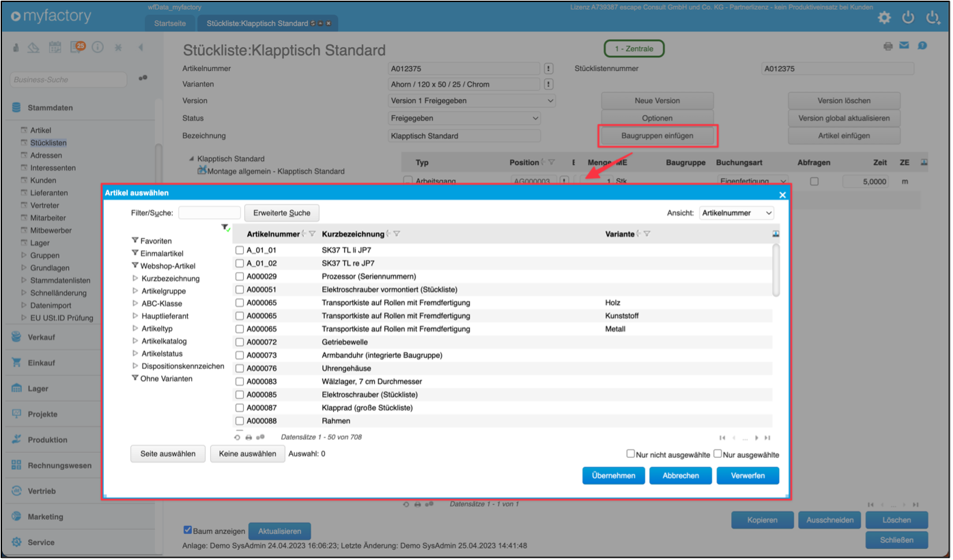Viewport: 953px width, 560px height.
Task: Click the Stammdaten database icon
Action: pyautogui.click(x=16, y=108)
